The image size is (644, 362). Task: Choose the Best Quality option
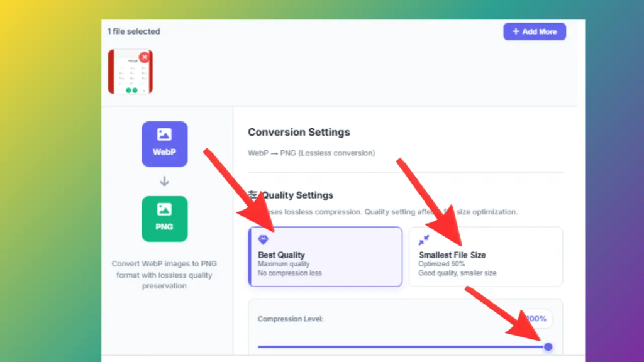325,256
